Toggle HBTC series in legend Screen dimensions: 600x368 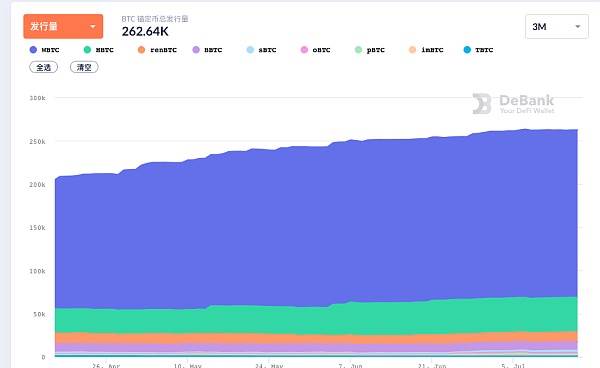(99, 50)
